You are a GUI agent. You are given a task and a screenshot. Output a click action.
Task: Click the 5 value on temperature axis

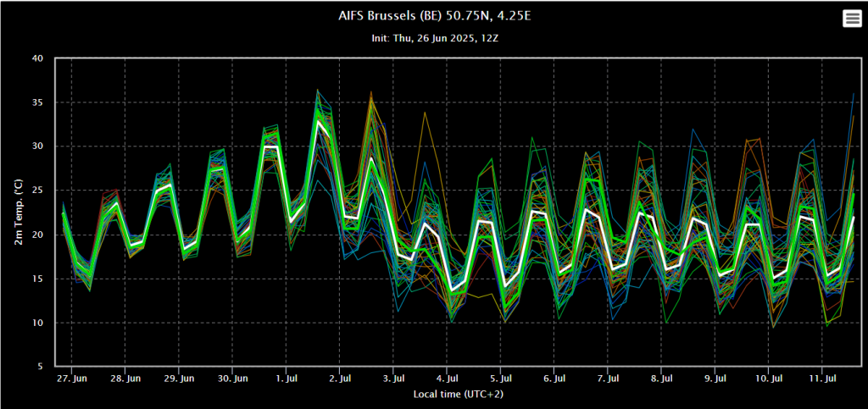point(40,367)
